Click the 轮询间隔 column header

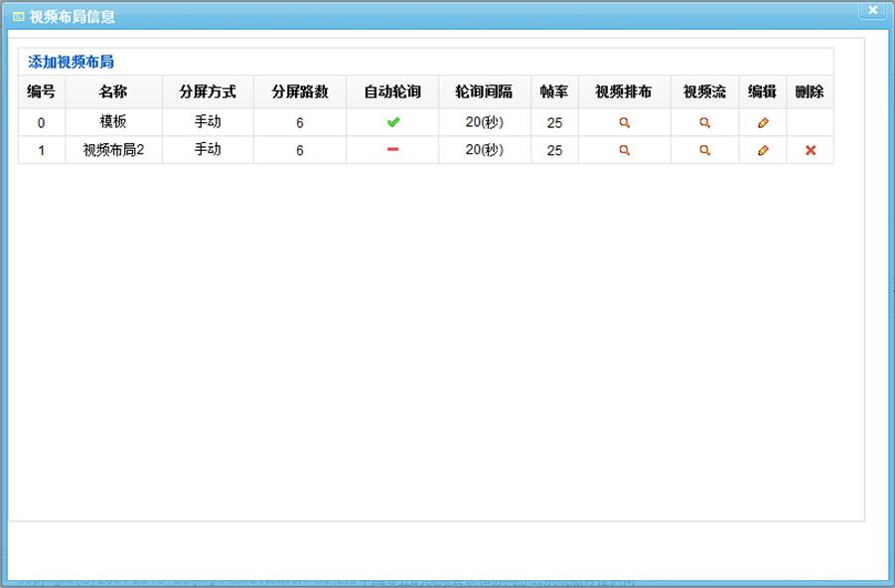[484, 92]
